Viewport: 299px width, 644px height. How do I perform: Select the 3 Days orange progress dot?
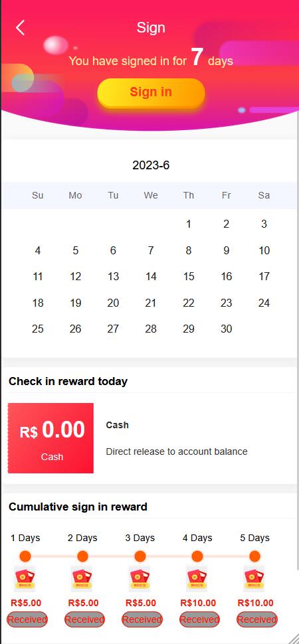click(140, 556)
